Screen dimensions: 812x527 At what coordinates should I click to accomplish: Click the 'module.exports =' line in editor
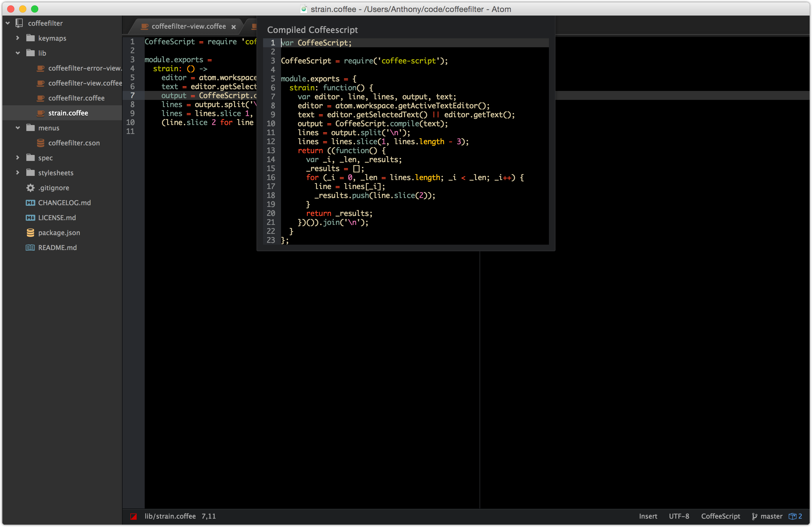point(178,60)
